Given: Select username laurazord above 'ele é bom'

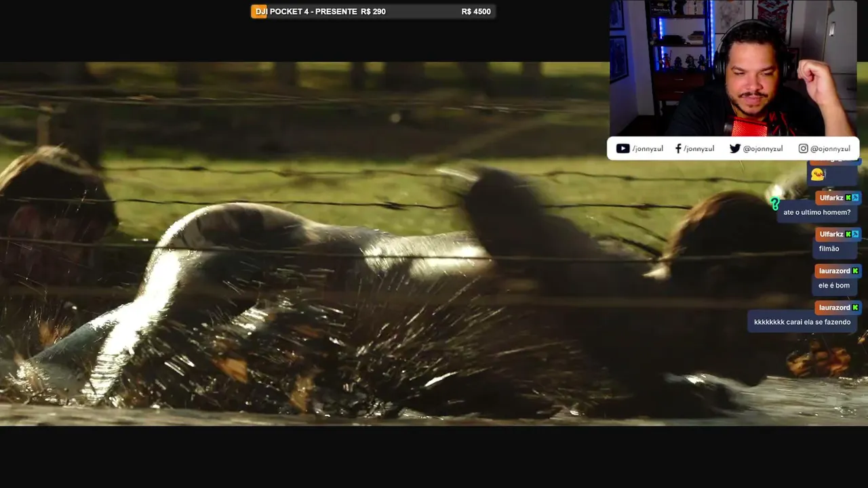Looking at the screenshot, I should (x=834, y=271).
